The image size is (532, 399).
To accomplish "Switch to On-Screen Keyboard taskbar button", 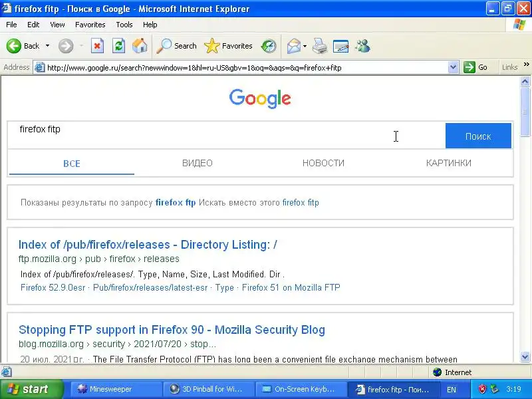I will 301,389.
